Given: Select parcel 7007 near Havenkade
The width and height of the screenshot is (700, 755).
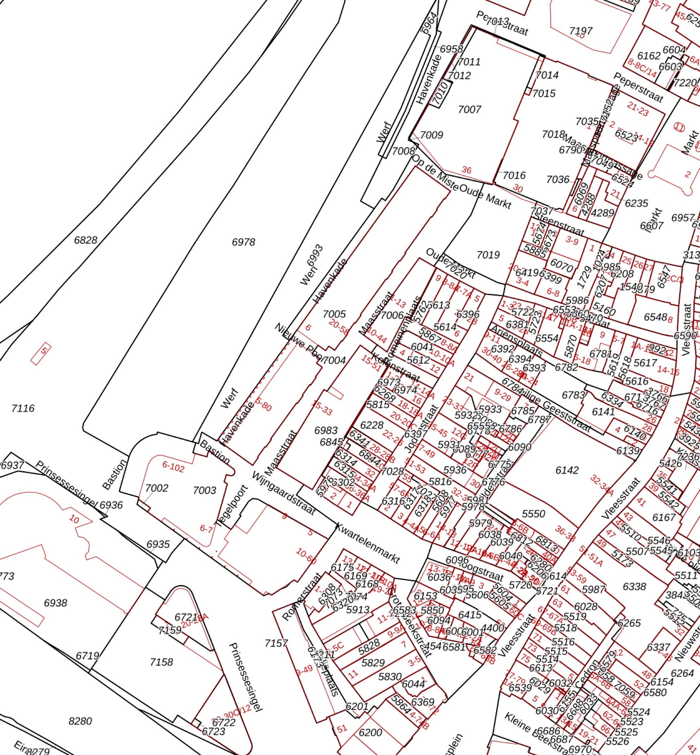Looking at the screenshot, I should click(469, 110).
